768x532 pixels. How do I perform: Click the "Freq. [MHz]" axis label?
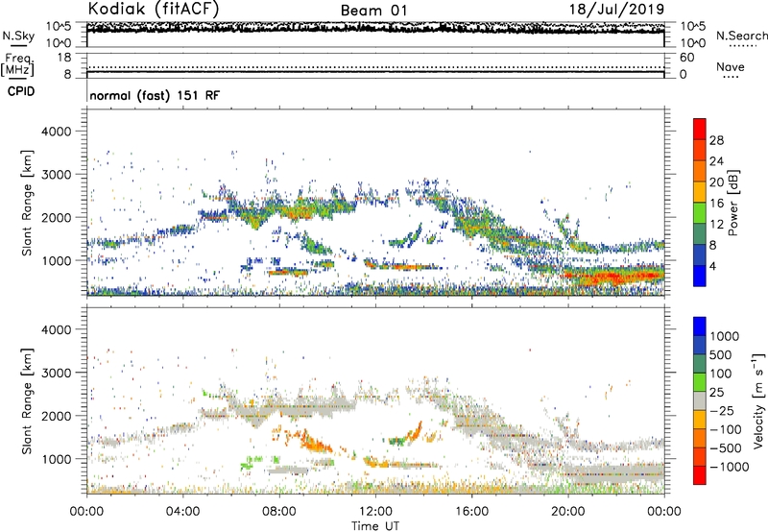(x=17, y=65)
